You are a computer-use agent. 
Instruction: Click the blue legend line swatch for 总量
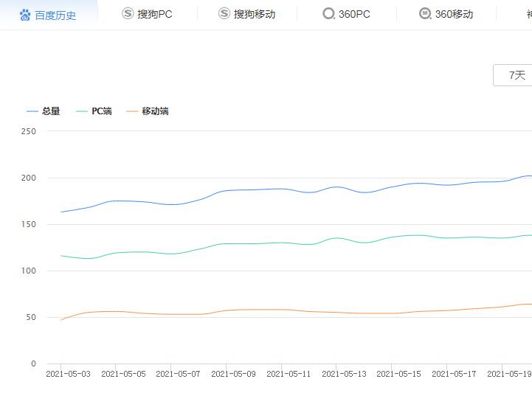click(x=32, y=111)
